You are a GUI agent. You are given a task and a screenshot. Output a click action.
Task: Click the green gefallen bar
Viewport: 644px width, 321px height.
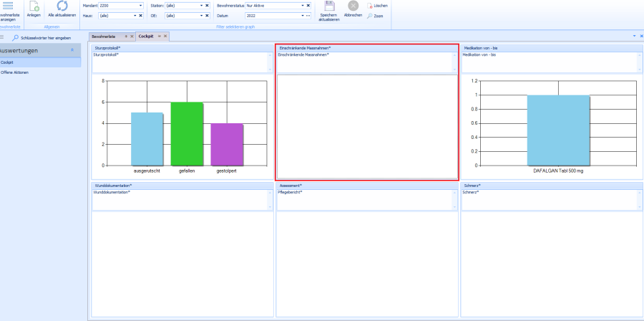[x=187, y=133]
